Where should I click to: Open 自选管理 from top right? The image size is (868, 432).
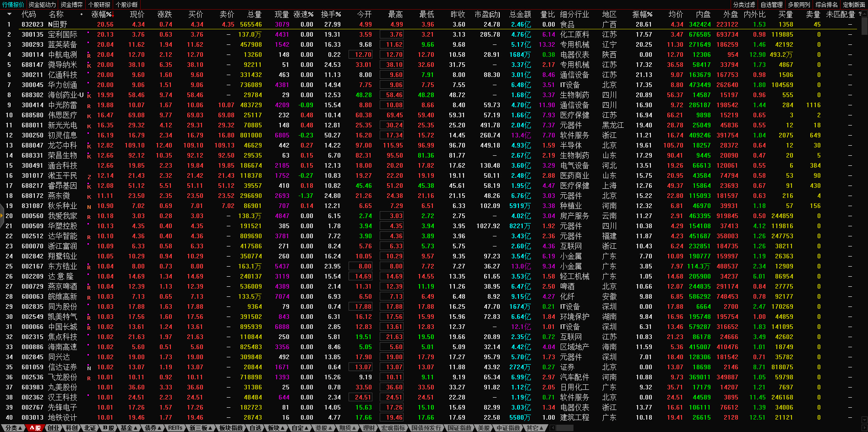771,5
